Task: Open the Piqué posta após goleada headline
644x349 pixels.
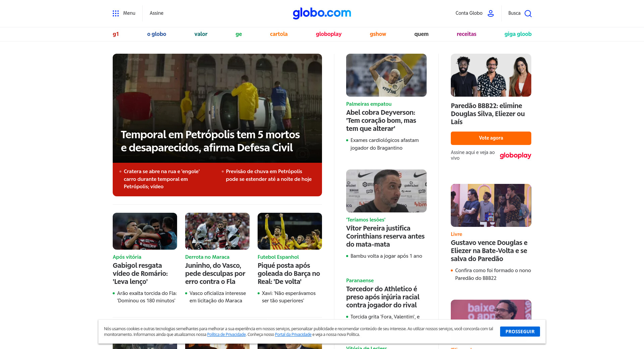Action: (288, 273)
